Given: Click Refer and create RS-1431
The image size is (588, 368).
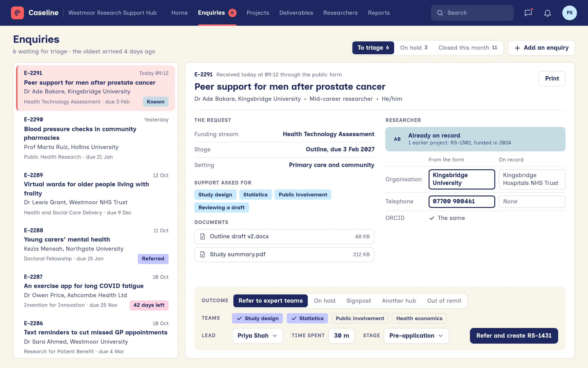Looking at the screenshot, I should (x=514, y=336).
